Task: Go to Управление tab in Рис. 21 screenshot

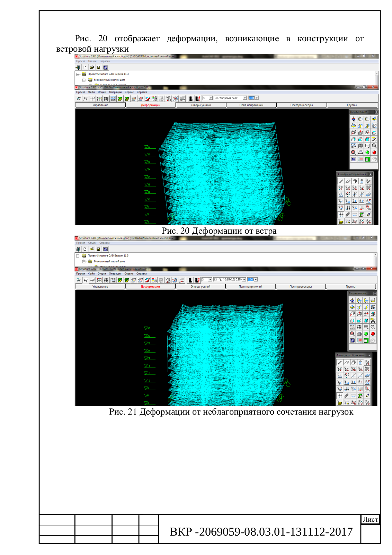Action: 100,287
